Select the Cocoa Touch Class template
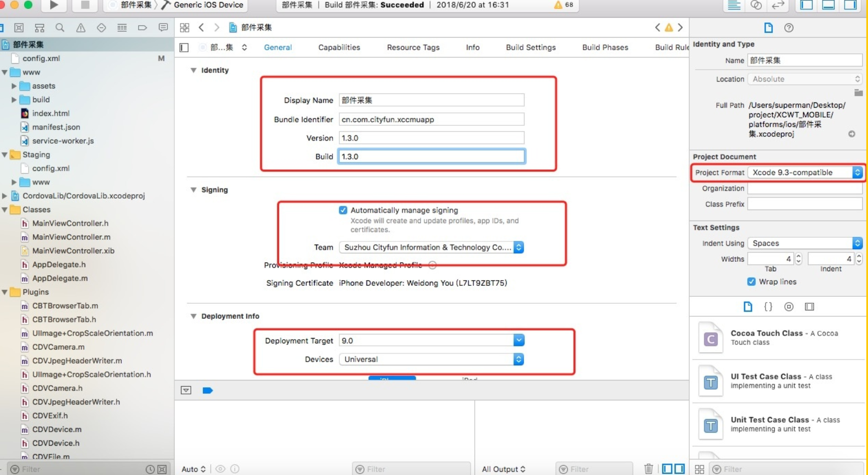This screenshot has height=475, width=868. tap(779, 338)
